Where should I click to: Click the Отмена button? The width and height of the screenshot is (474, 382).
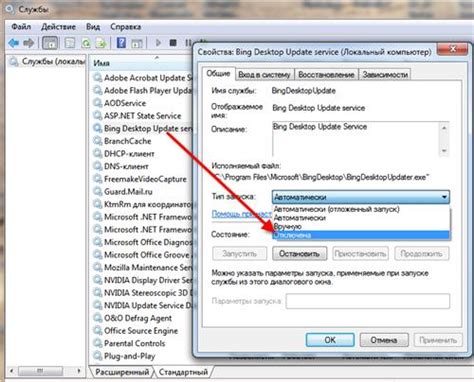coord(384,340)
